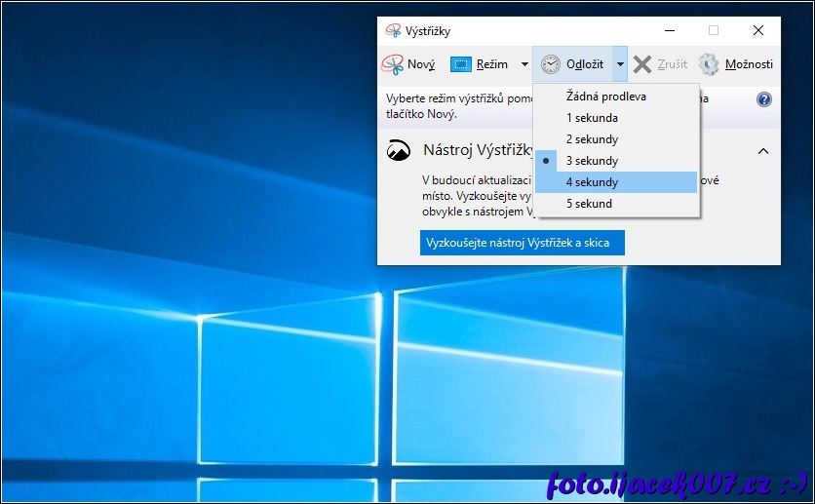815x504 pixels.
Task: Open Možnosti via the gear icon
Action: coord(709,64)
